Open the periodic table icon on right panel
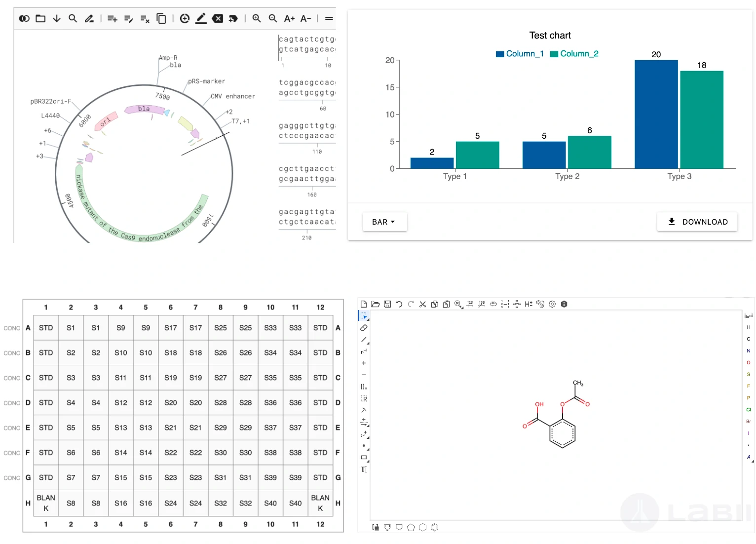This screenshot has width=756, height=544. tap(749, 315)
